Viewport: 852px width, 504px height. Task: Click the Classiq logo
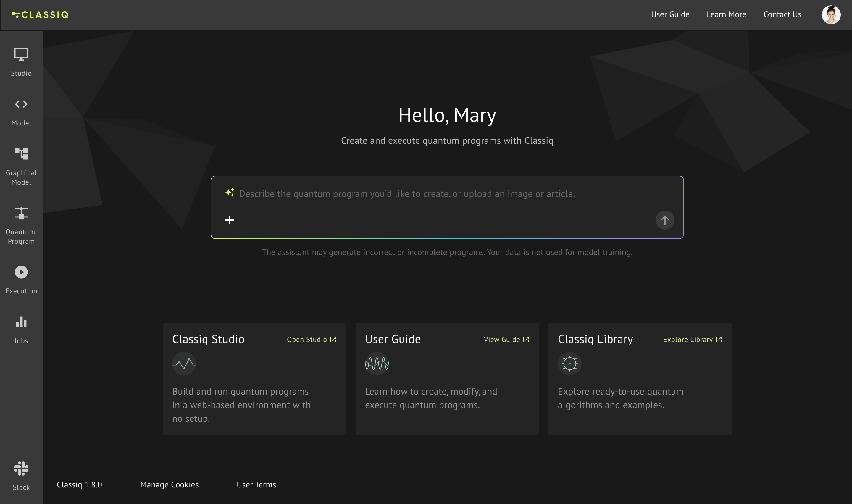pyautogui.click(x=40, y=14)
